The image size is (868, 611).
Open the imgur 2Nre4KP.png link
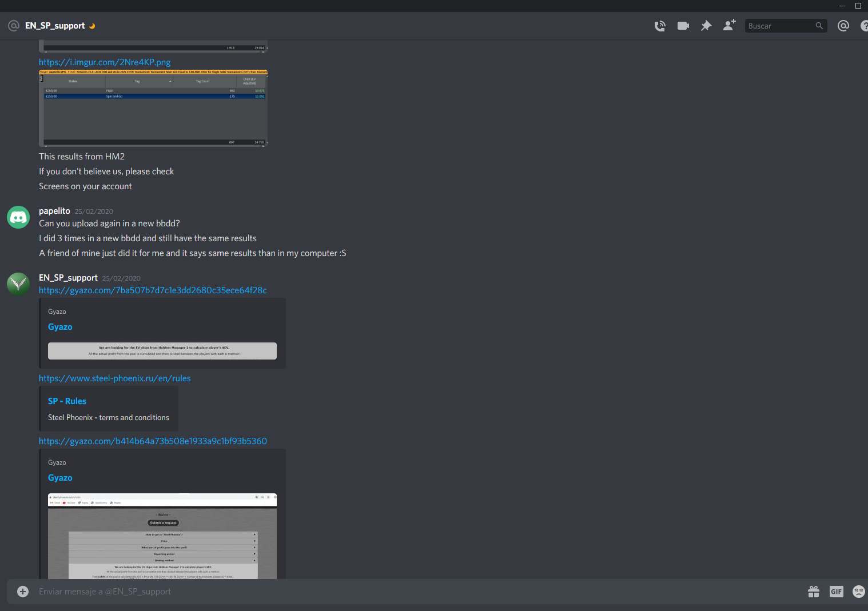105,62
